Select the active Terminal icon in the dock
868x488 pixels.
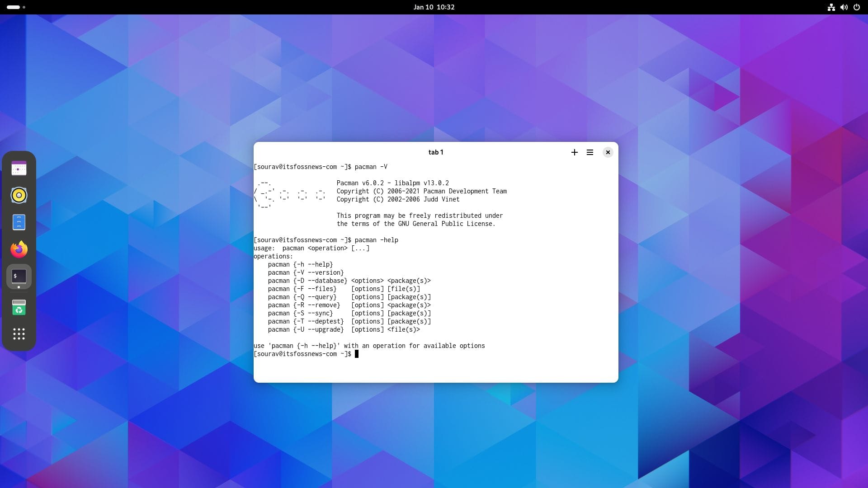pos(19,276)
